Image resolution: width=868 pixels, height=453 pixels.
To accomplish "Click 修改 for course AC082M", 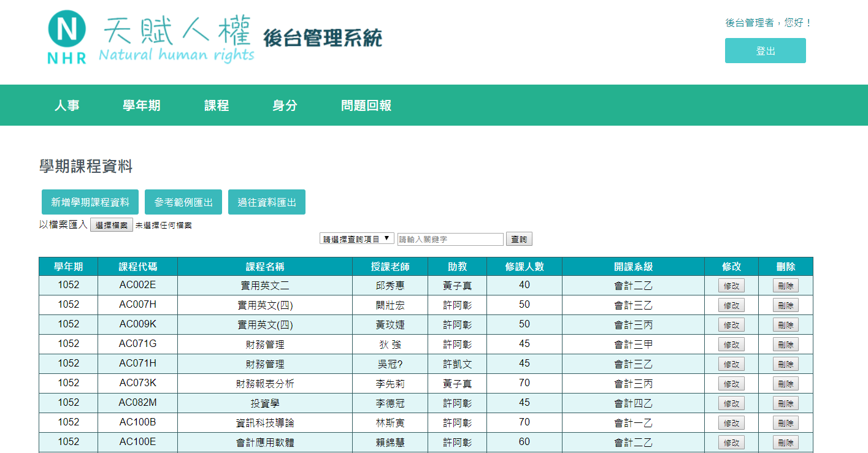I will [731, 403].
